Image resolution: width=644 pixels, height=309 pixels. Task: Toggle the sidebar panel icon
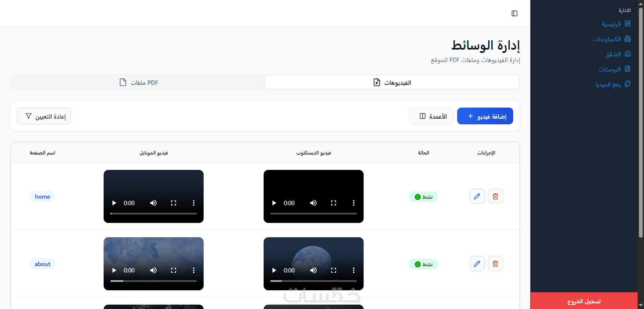[515, 13]
